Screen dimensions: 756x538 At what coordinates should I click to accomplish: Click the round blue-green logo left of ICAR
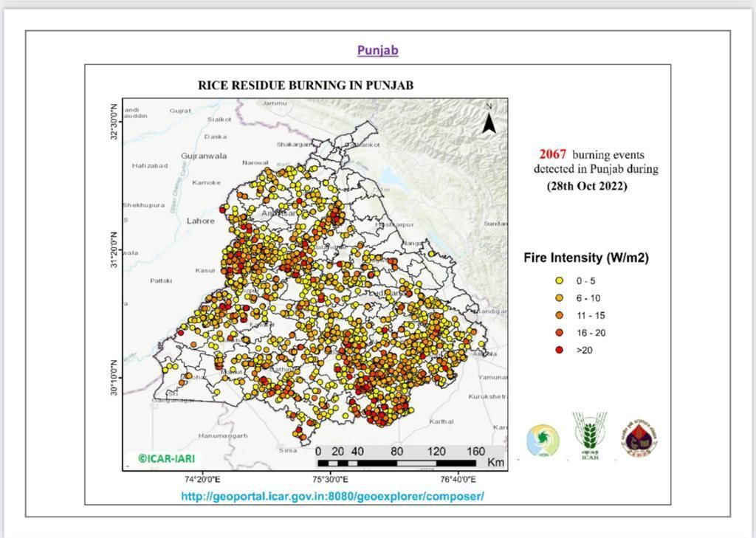543,441
